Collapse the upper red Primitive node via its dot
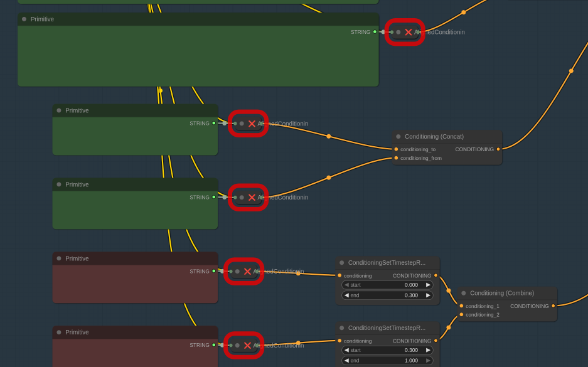 59,258
